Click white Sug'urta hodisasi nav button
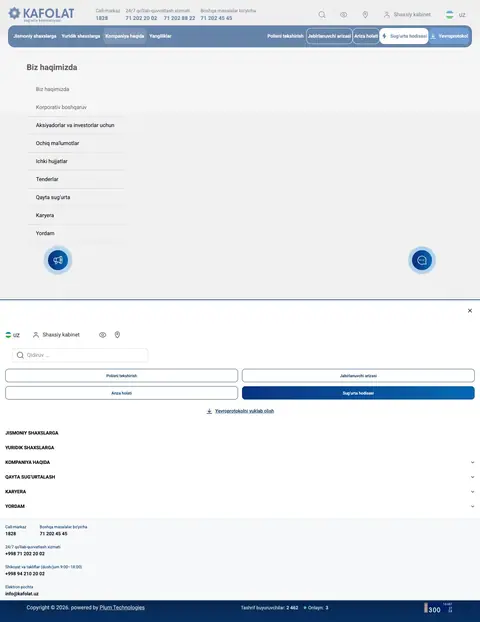 tap(404, 36)
